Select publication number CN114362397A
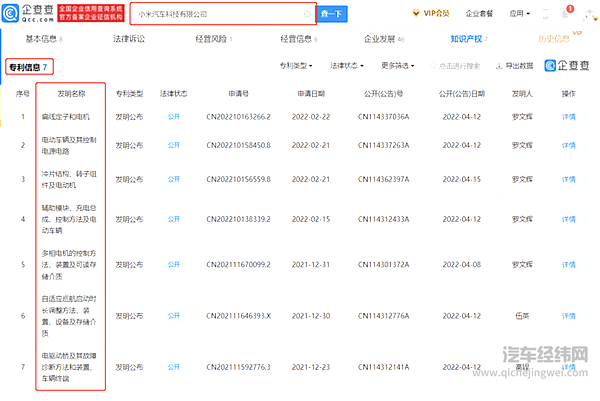Viewport: 600px width, 401px height. coord(383,179)
